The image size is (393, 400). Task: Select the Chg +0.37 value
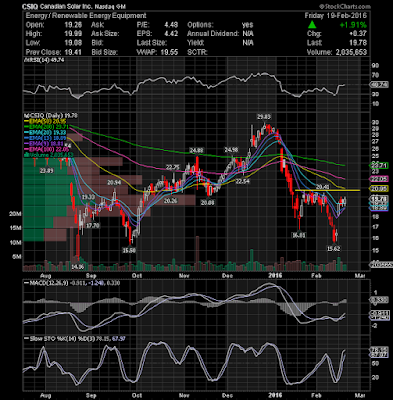pyautogui.click(x=358, y=34)
